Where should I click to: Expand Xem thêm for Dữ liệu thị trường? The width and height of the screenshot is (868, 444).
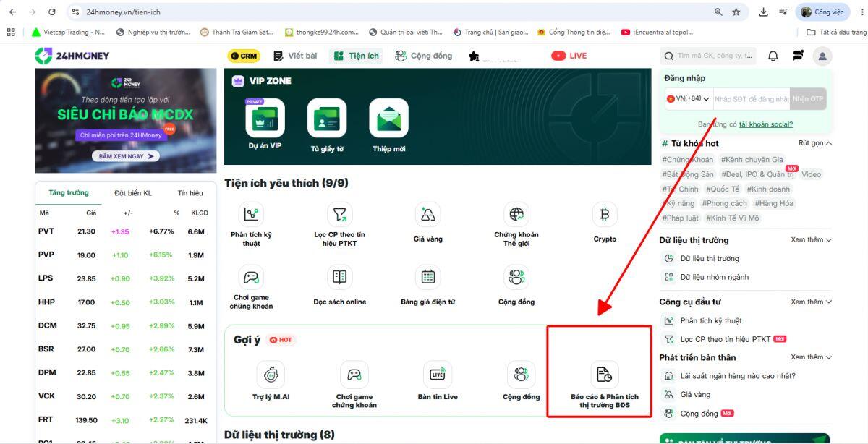[811, 240]
